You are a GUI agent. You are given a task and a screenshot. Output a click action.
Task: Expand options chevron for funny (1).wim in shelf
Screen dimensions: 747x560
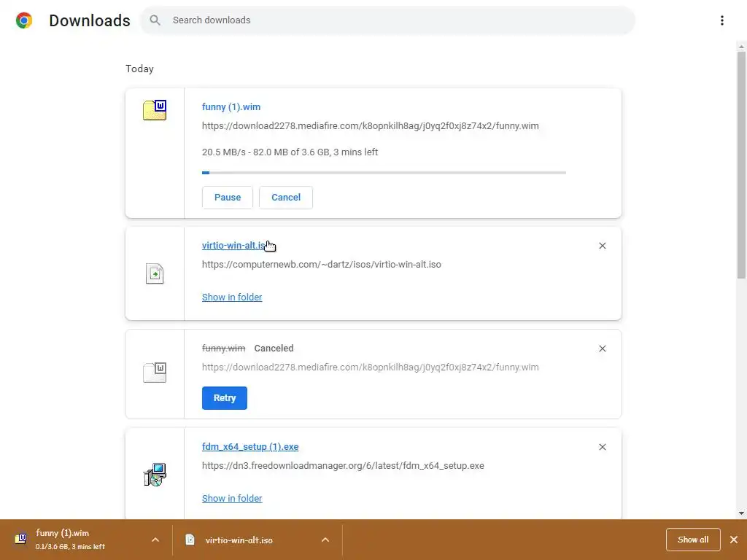[x=155, y=540]
